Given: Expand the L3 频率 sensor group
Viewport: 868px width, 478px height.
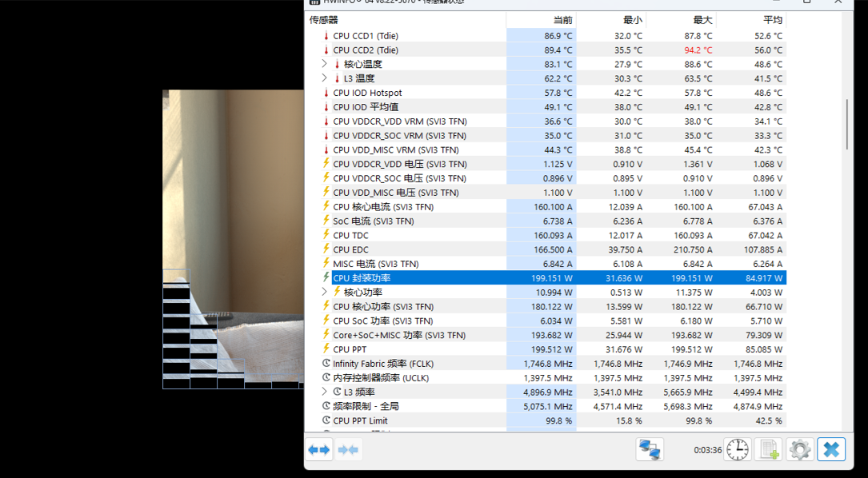Looking at the screenshot, I should (325, 392).
